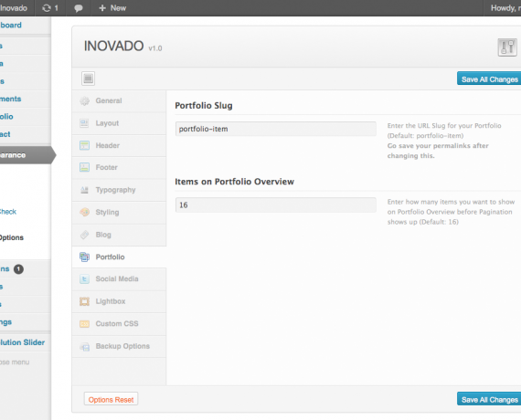Click the 'Go save your permalinks' note
The image size is (521, 420).
pos(438,151)
